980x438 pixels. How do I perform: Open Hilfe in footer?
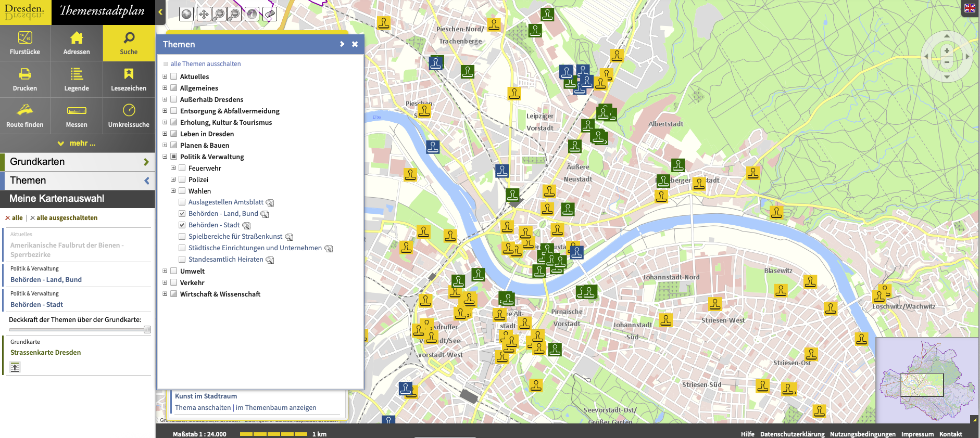747,434
